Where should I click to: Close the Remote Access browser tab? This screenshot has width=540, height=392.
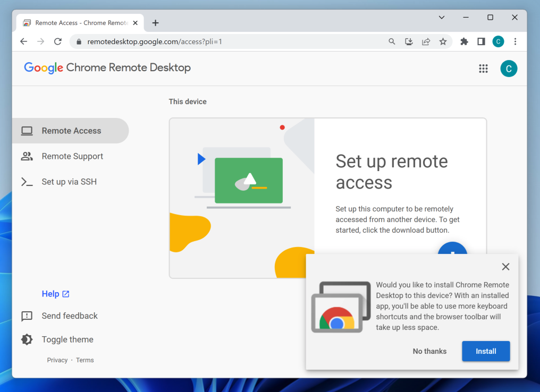[136, 23]
